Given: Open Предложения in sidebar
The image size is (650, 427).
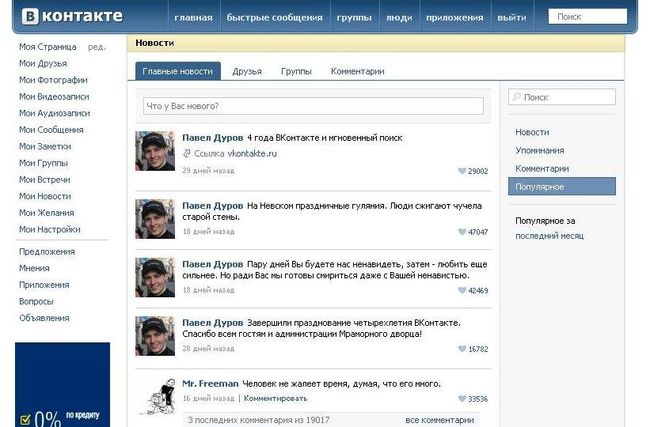Looking at the screenshot, I should [x=47, y=252].
